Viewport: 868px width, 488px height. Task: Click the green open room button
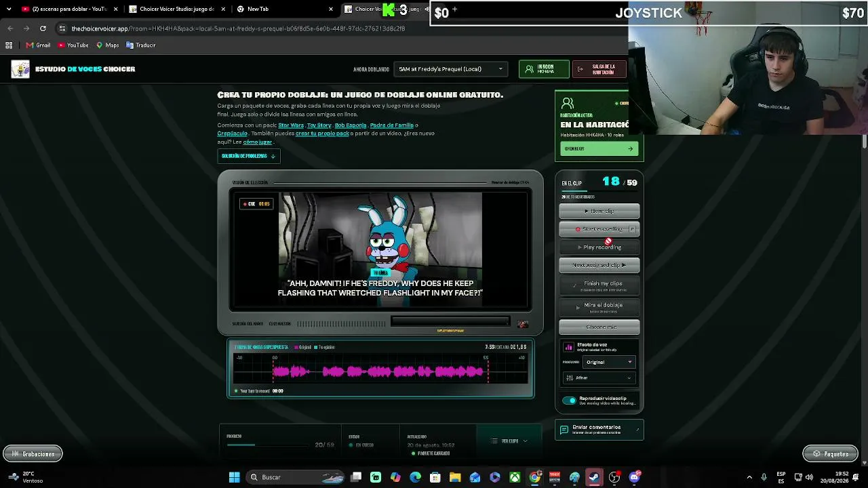point(599,149)
